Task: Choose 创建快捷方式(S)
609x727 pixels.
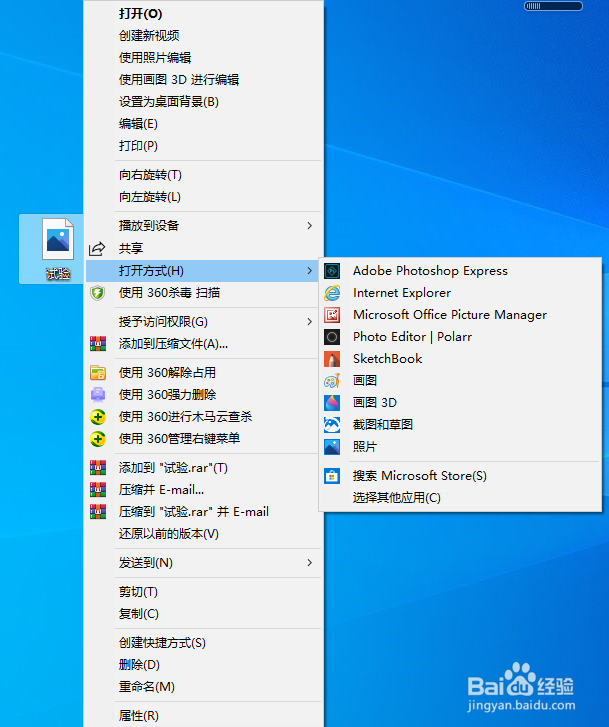Action: pyautogui.click(x=162, y=643)
